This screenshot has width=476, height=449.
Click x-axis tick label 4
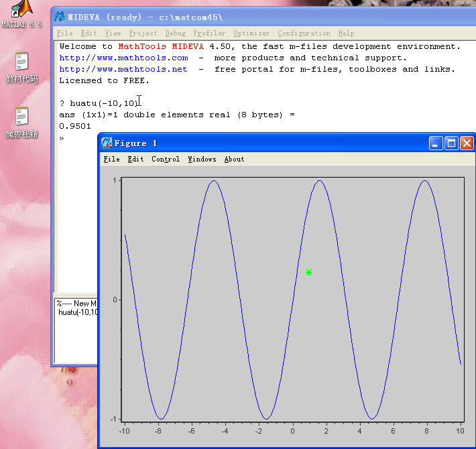(x=359, y=431)
